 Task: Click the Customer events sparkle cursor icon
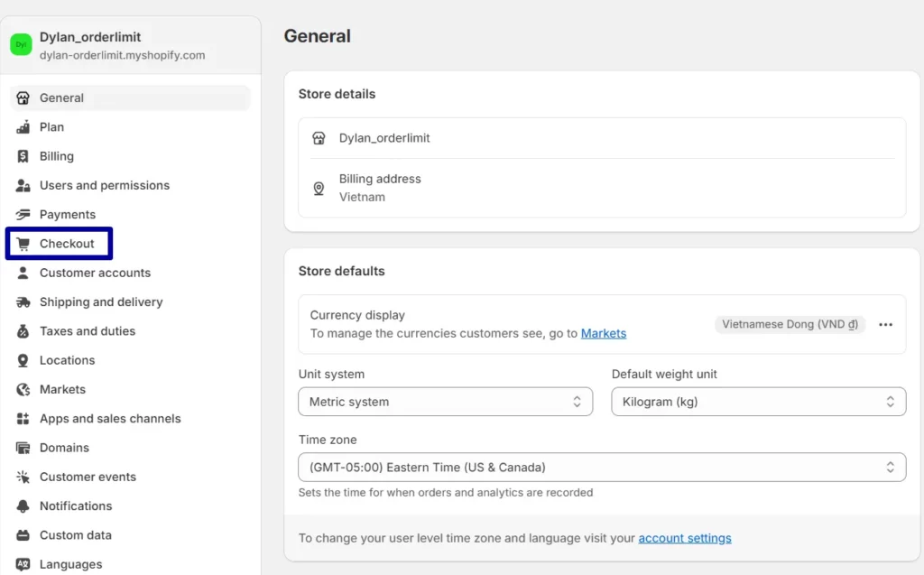(23, 478)
